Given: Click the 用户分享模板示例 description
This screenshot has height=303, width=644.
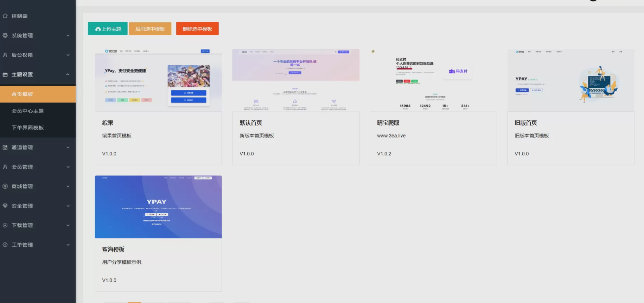Looking at the screenshot, I should (122, 262).
